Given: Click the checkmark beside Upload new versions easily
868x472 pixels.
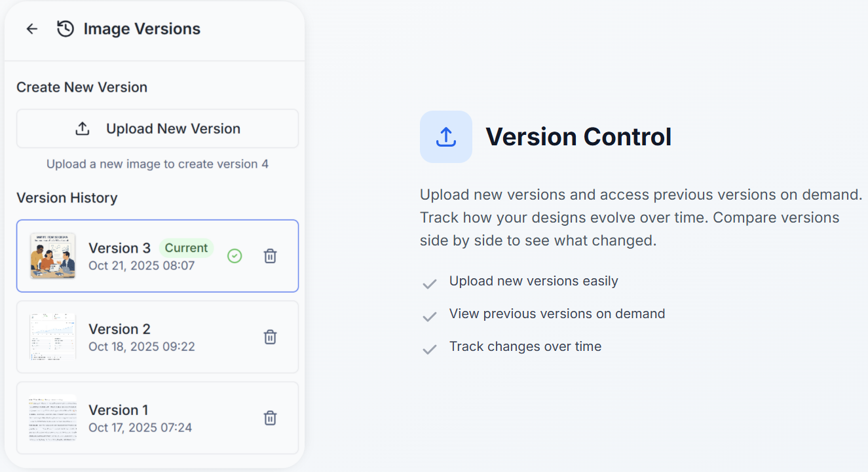Looking at the screenshot, I should 429,283.
